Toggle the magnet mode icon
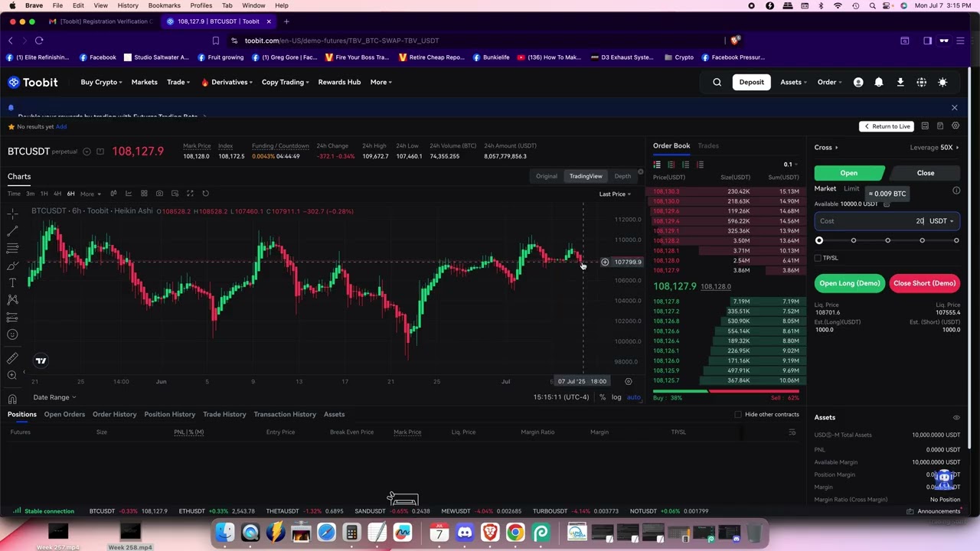980x551 pixels. coord(12,399)
